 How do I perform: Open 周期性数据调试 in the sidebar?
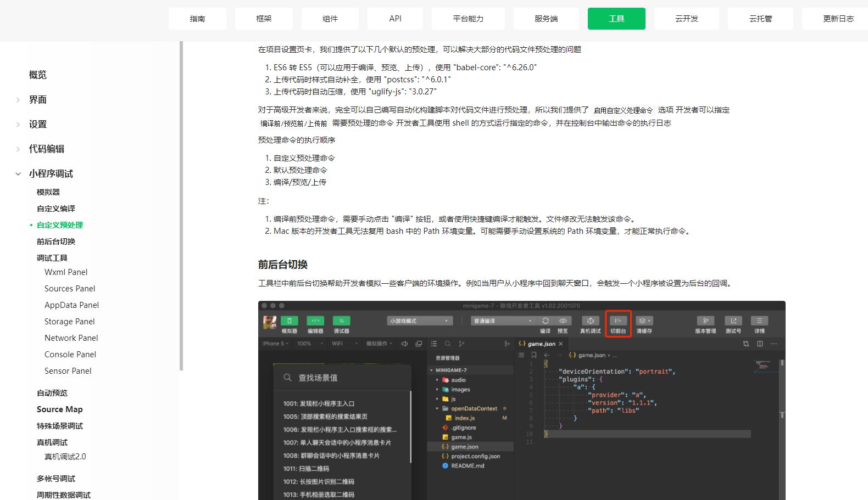(64, 495)
